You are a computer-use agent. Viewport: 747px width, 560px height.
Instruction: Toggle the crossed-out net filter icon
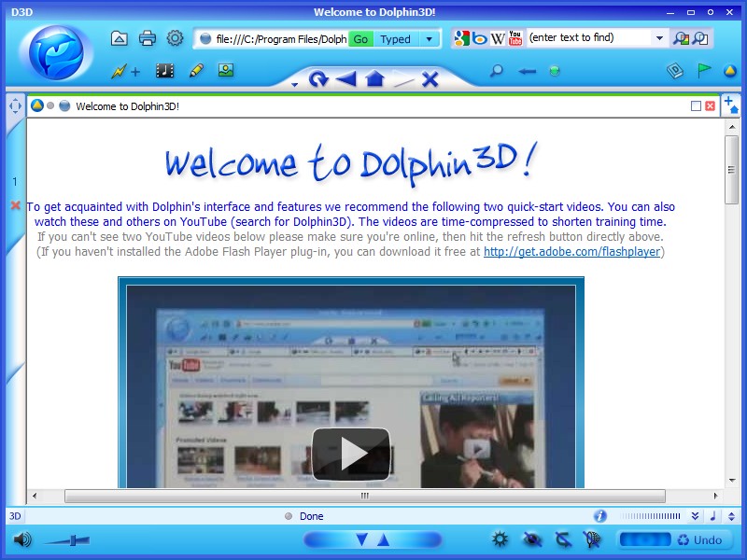pos(592,539)
